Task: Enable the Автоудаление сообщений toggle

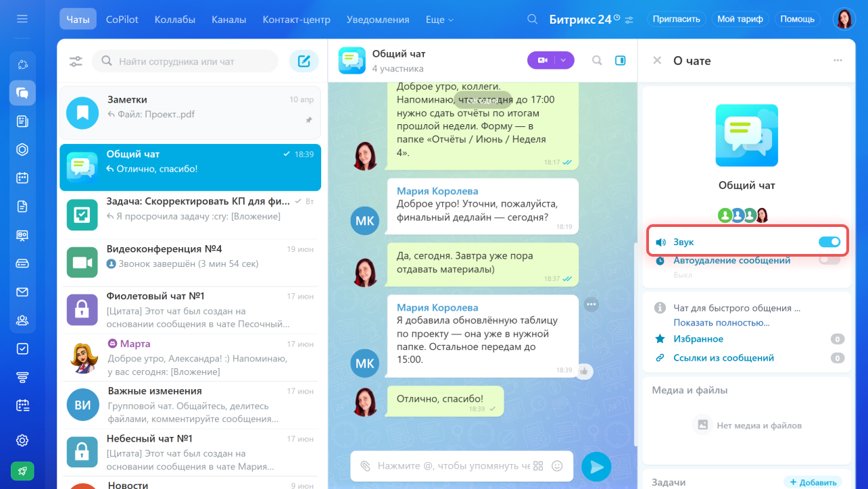Action: coord(829,260)
